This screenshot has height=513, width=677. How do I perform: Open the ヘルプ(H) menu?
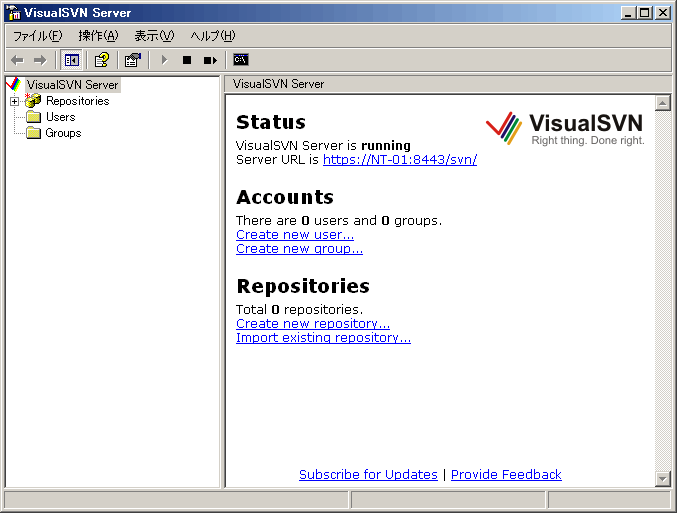point(213,36)
